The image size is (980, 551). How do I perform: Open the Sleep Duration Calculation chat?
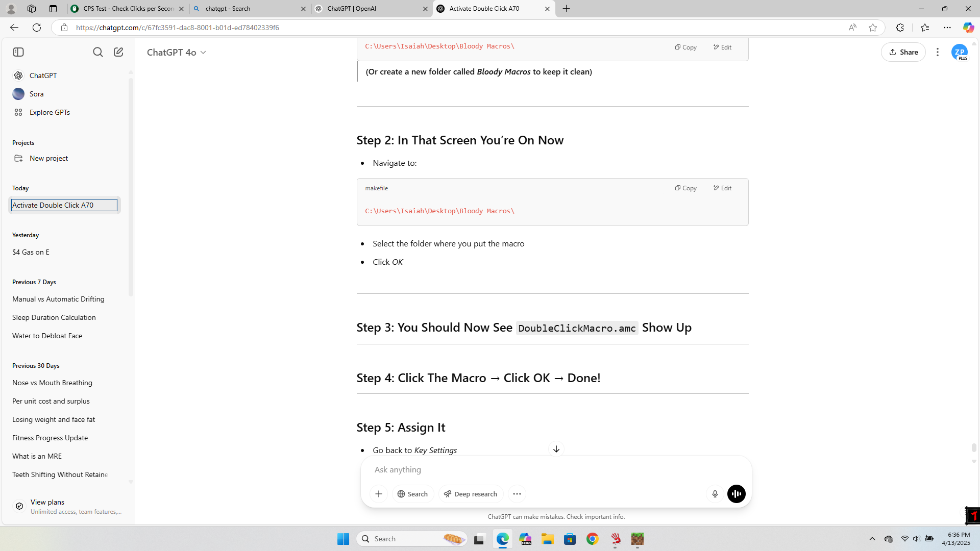pyautogui.click(x=54, y=317)
